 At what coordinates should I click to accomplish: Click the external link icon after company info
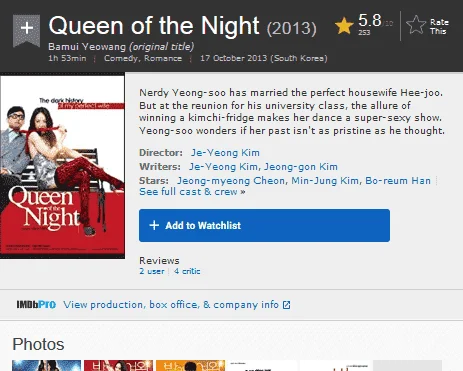click(x=286, y=305)
